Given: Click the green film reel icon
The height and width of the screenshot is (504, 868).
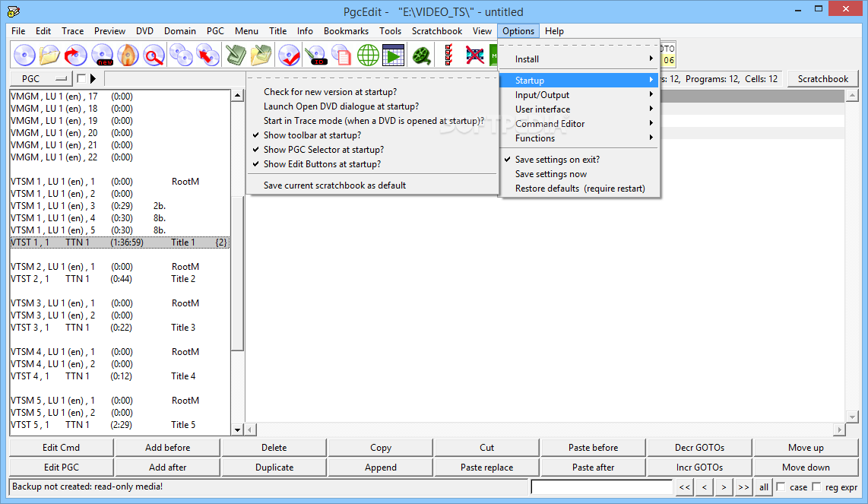Looking at the screenshot, I should coord(422,55).
